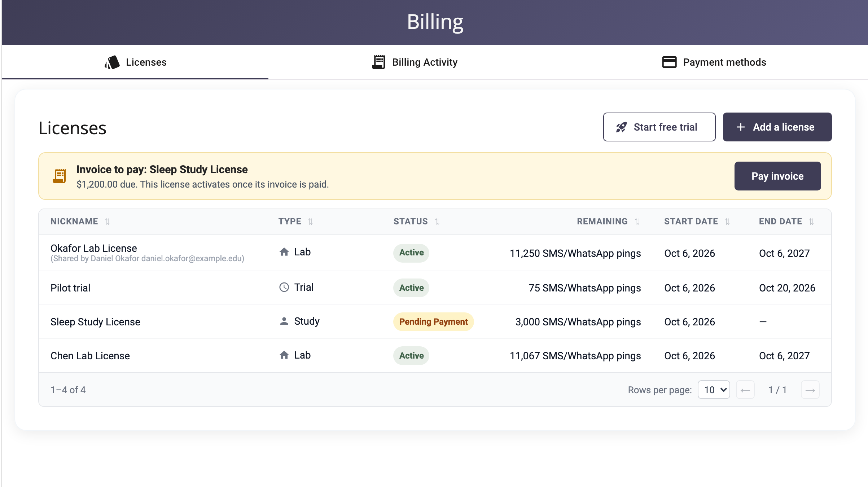Click the 1–4 of 4 row count

click(x=68, y=390)
